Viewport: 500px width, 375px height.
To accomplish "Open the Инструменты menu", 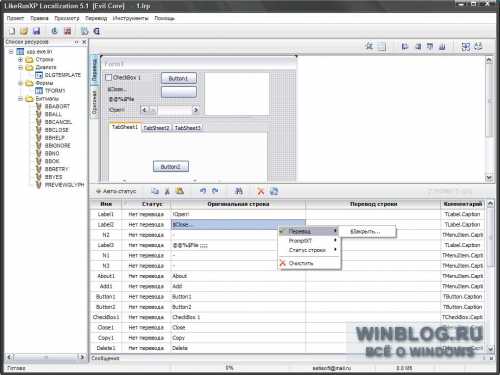I will click(130, 18).
